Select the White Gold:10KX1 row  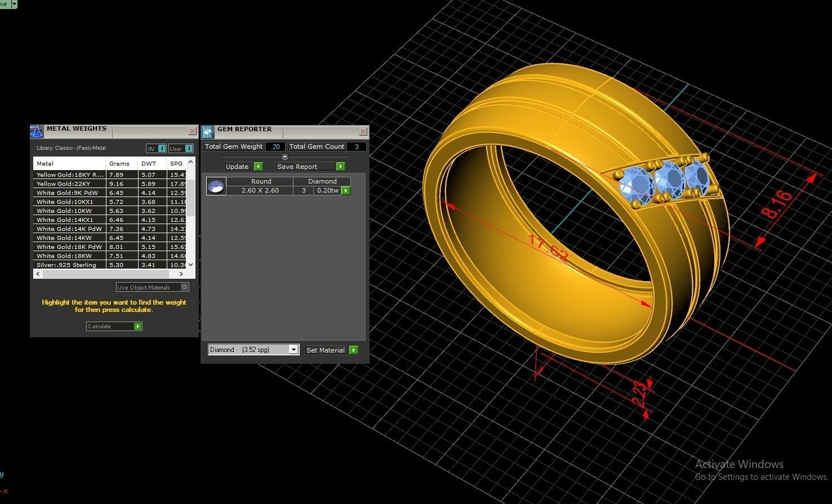[110, 202]
